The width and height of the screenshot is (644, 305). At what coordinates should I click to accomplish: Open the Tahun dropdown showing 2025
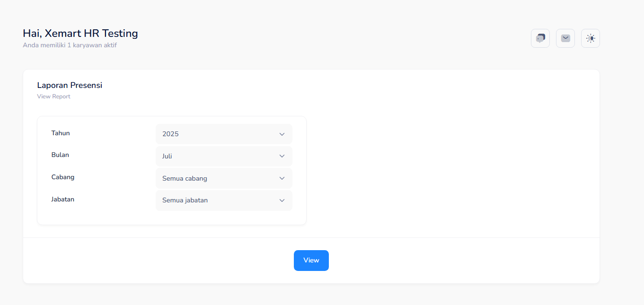point(223,134)
